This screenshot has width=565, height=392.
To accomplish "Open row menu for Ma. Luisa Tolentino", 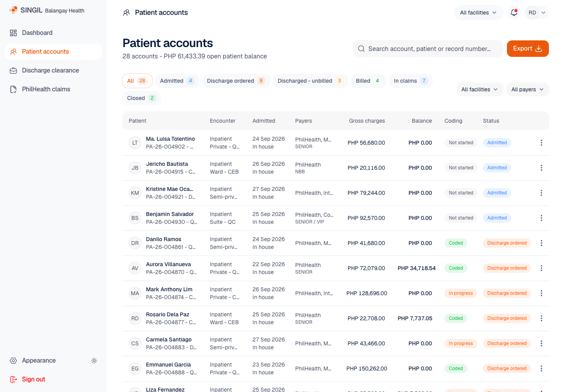I will 541,143.
